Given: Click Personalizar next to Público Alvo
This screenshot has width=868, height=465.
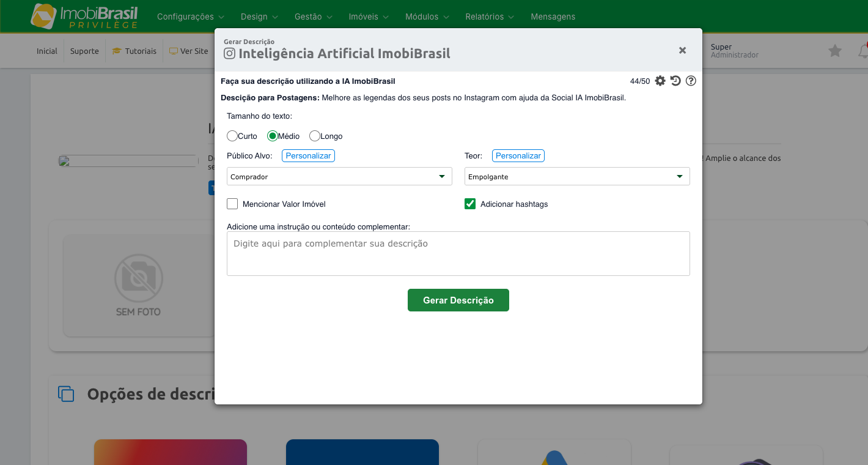Looking at the screenshot, I should point(308,156).
